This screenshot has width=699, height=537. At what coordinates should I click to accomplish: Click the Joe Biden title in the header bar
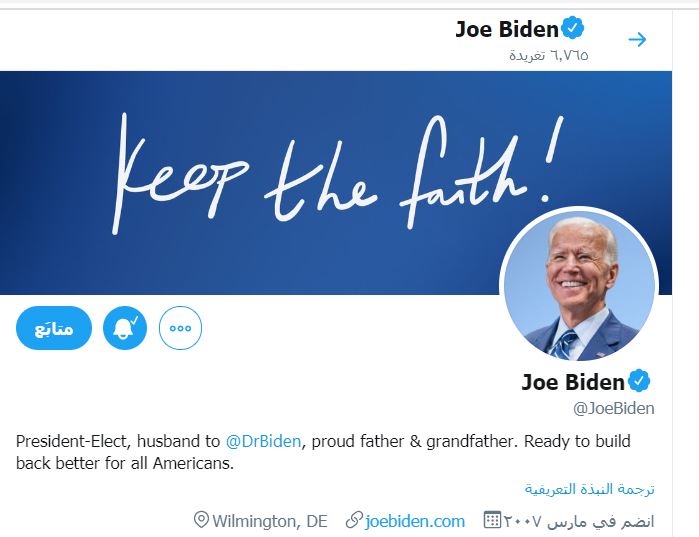tap(506, 29)
